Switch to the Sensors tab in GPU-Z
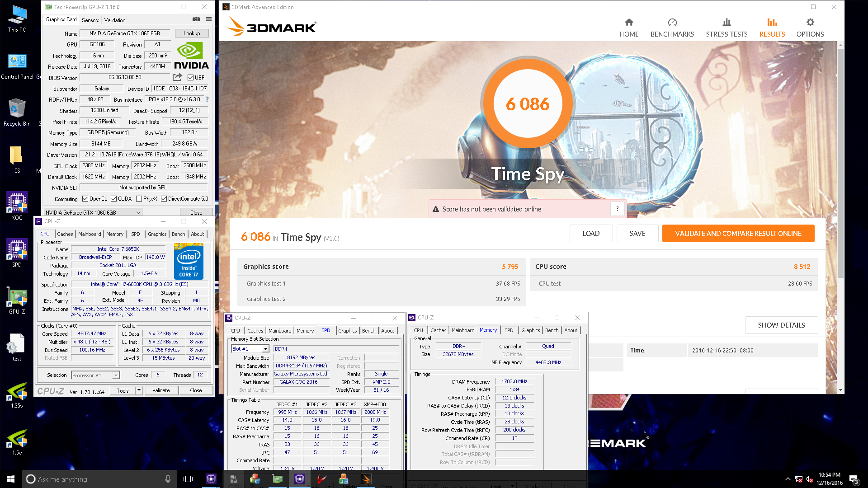This screenshot has width=868, height=488. click(90, 20)
